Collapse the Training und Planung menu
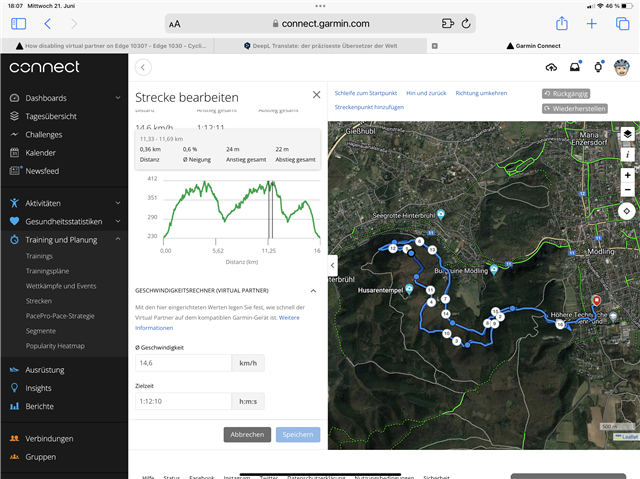The height and width of the screenshot is (479, 640). coord(118,240)
